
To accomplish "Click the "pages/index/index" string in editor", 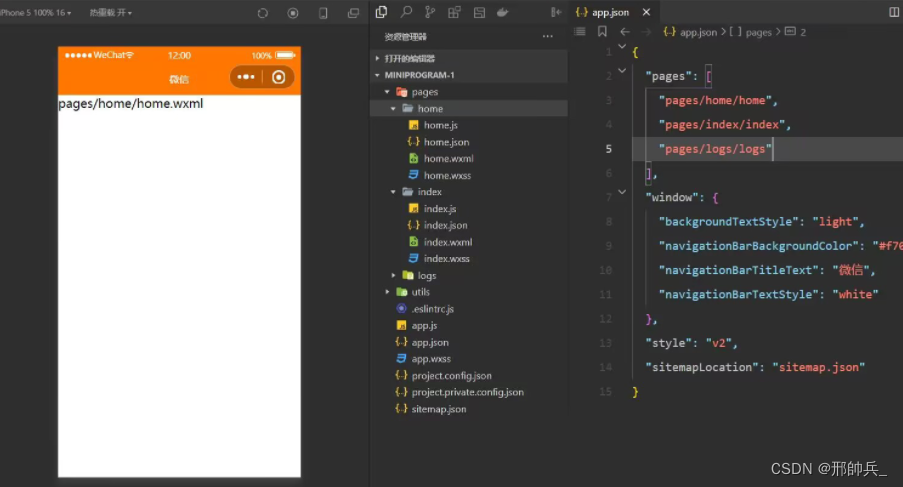I will [722, 124].
